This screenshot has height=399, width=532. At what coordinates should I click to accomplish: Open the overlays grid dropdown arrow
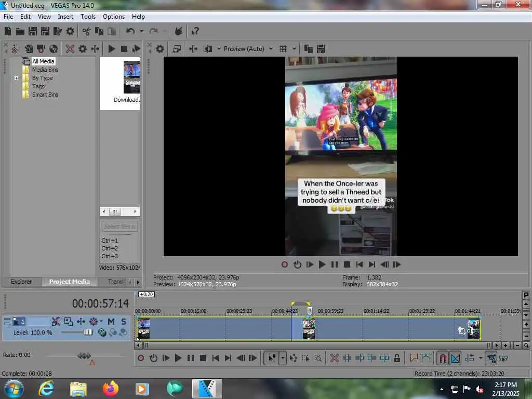point(294,49)
